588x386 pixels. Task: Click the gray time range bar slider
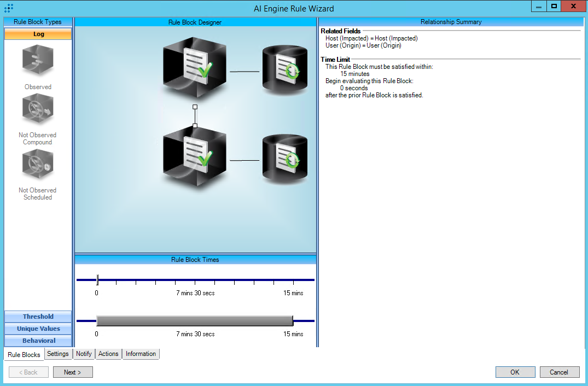coord(194,321)
